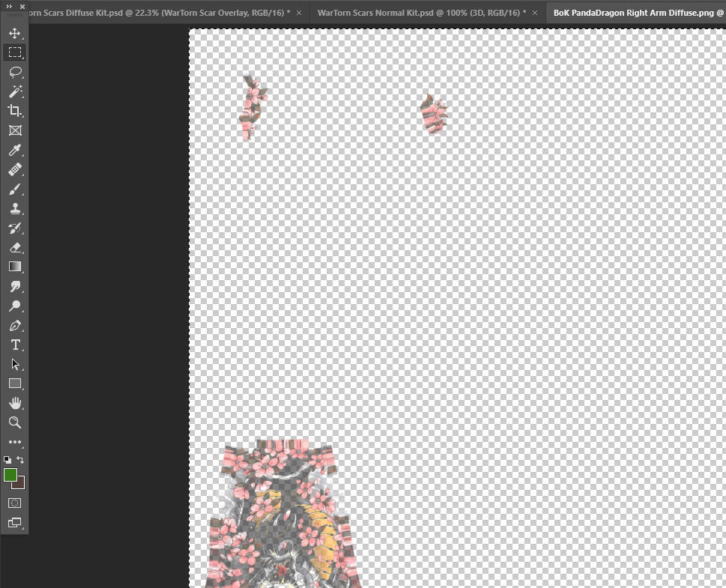This screenshot has height=588, width=726.
Task: Collapse toolbar using double-arrow chevron
Action: tap(7, 6)
